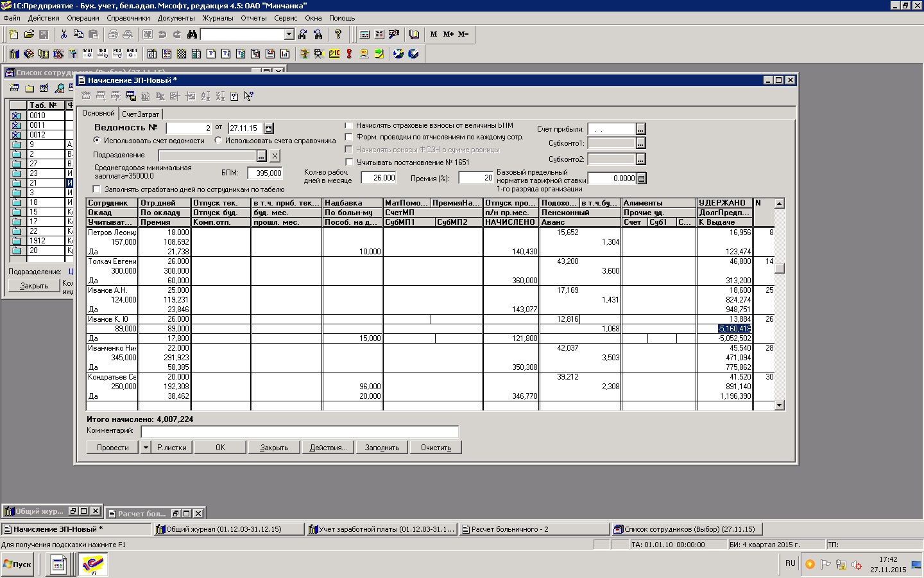Click the red exclamation mark toolbar icon
Screen dimensions: 924x578
pos(349,53)
